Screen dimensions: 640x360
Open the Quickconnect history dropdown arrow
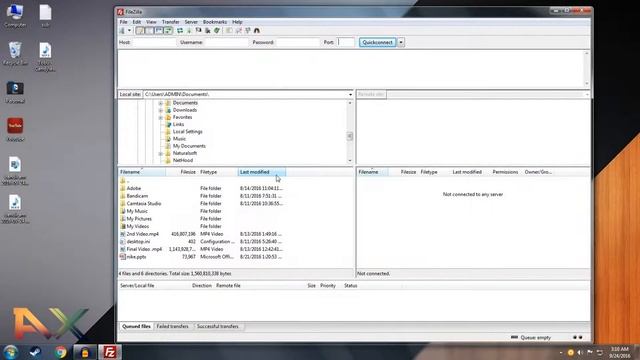coord(401,42)
